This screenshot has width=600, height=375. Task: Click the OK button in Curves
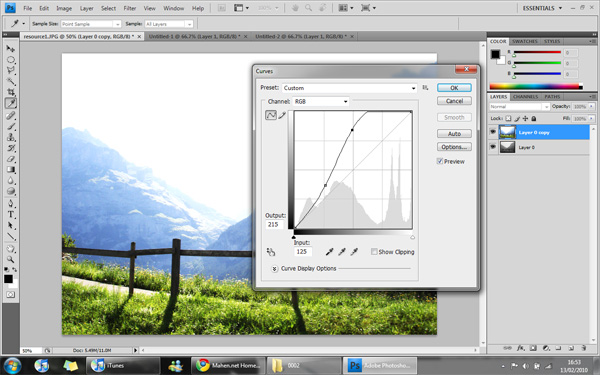tap(454, 88)
